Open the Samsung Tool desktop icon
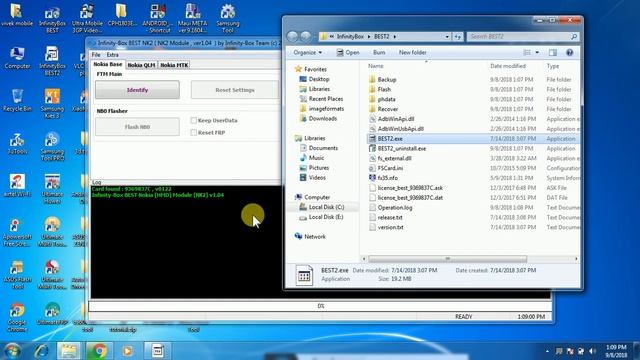Screen dimensions: 640x360 [227, 19]
